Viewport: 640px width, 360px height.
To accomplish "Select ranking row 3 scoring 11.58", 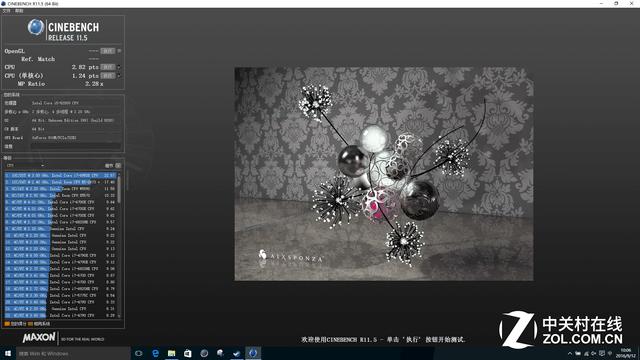I will [x=60, y=189].
